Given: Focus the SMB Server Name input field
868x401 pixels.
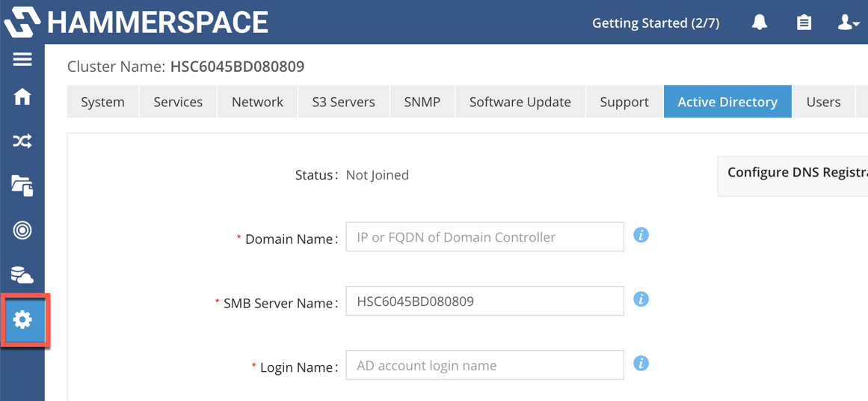Looking at the screenshot, I should (x=485, y=301).
